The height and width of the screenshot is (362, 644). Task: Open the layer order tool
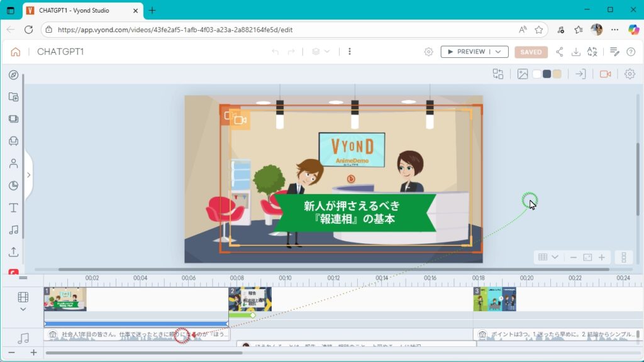pos(316,52)
